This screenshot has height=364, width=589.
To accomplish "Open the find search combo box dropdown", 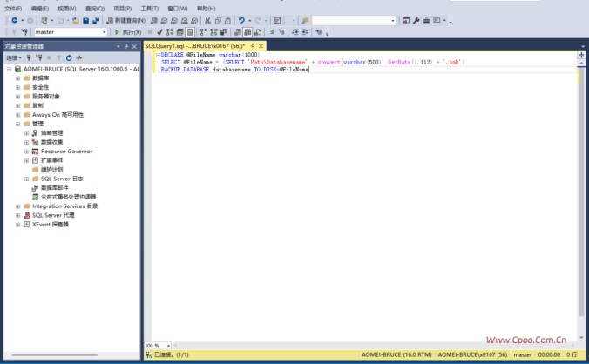I will pyautogui.click(x=393, y=21).
